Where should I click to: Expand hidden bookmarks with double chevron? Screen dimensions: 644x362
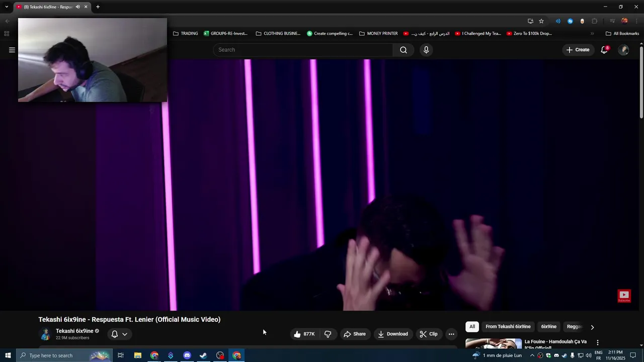click(592, 34)
